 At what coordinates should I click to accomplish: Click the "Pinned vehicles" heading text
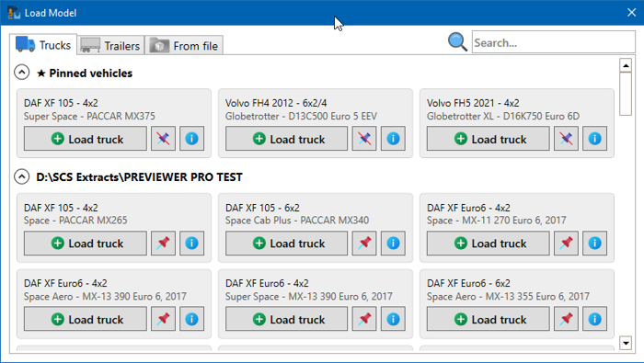[x=91, y=73]
